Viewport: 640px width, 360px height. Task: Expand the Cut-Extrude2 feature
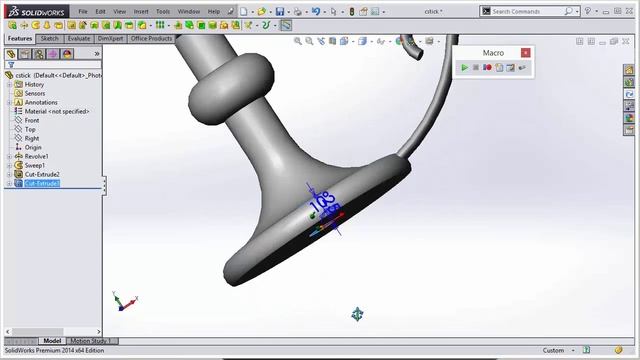(9, 174)
